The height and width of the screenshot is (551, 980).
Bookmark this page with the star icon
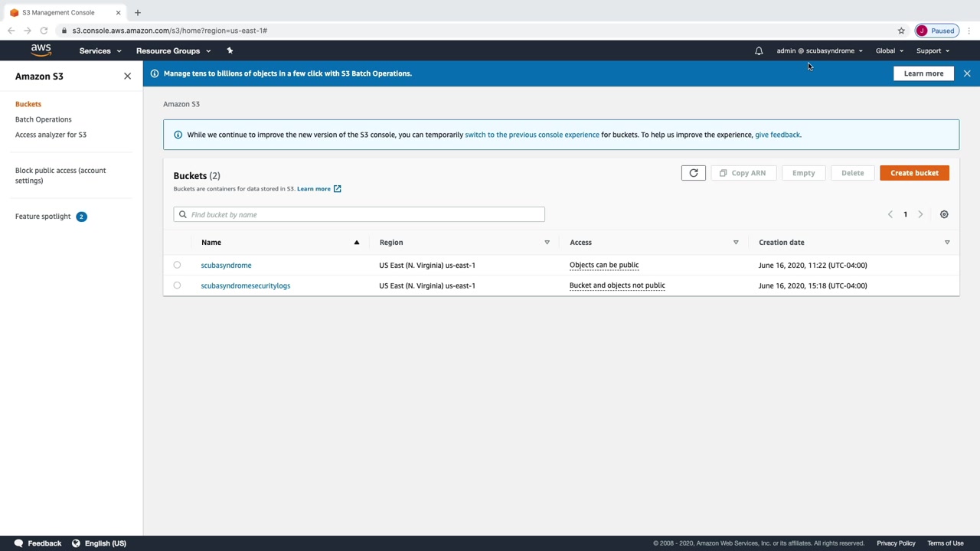click(901, 31)
